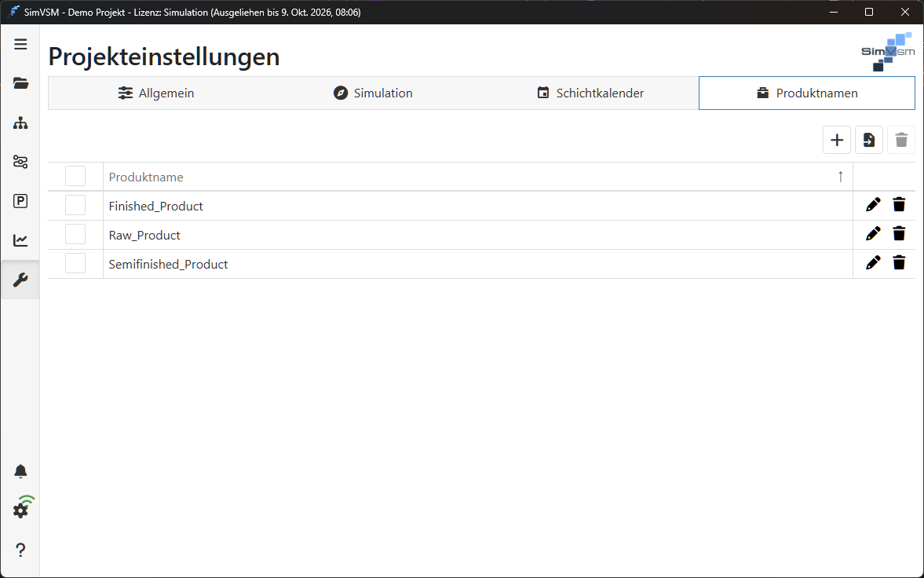Close the SimVSM window
Image resolution: width=924 pixels, height=578 pixels.
pos(905,12)
